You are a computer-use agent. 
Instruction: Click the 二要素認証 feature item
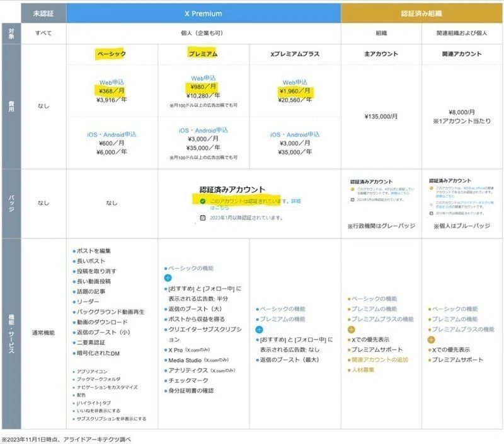(x=91, y=342)
